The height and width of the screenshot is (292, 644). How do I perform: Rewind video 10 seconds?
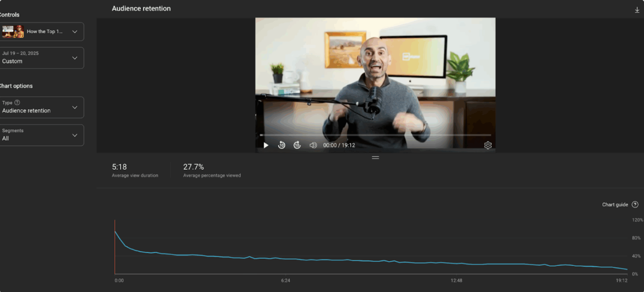(281, 145)
